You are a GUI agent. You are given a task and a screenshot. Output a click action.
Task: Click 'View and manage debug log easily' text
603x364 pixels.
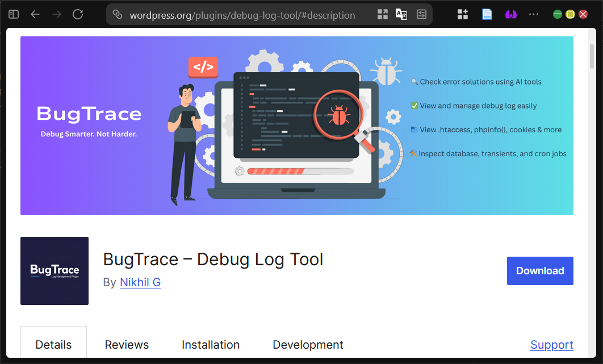(478, 106)
